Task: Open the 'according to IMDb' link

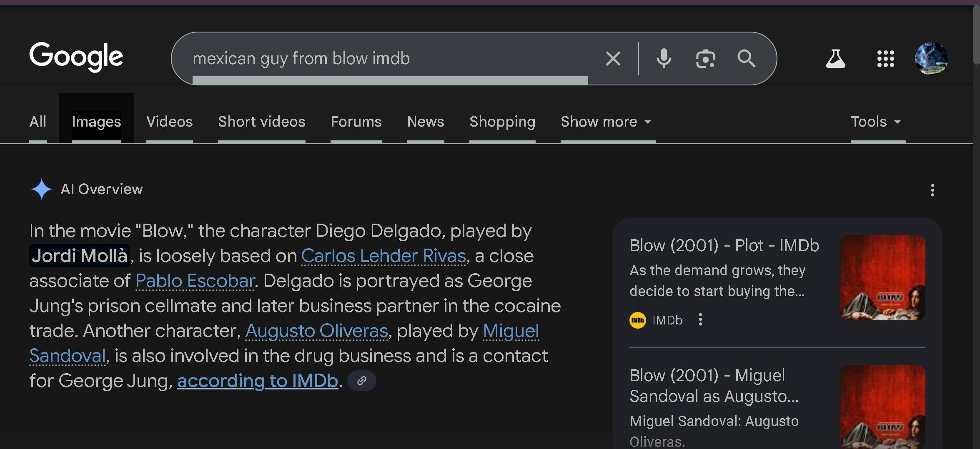Action: [x=258, y=381]
